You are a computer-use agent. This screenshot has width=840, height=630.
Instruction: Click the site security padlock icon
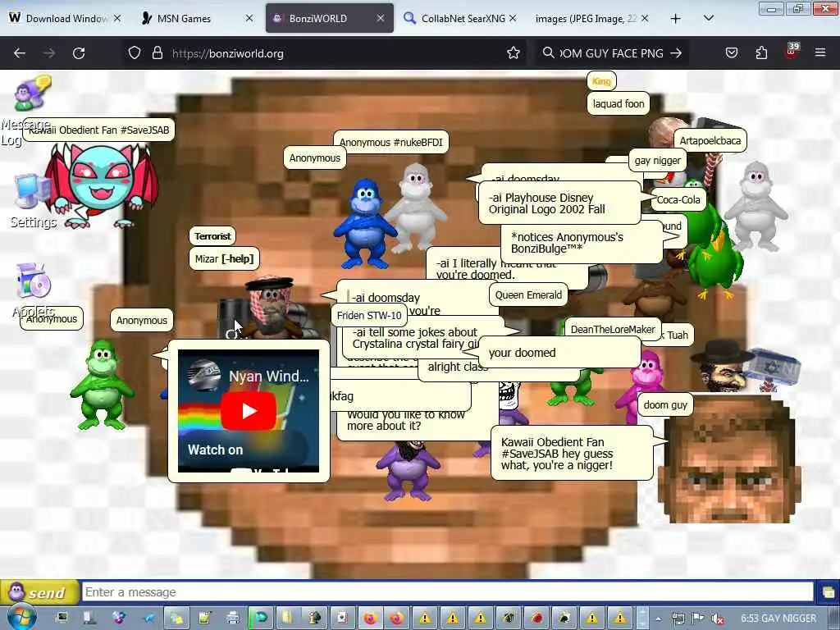[x=157, y=53]
